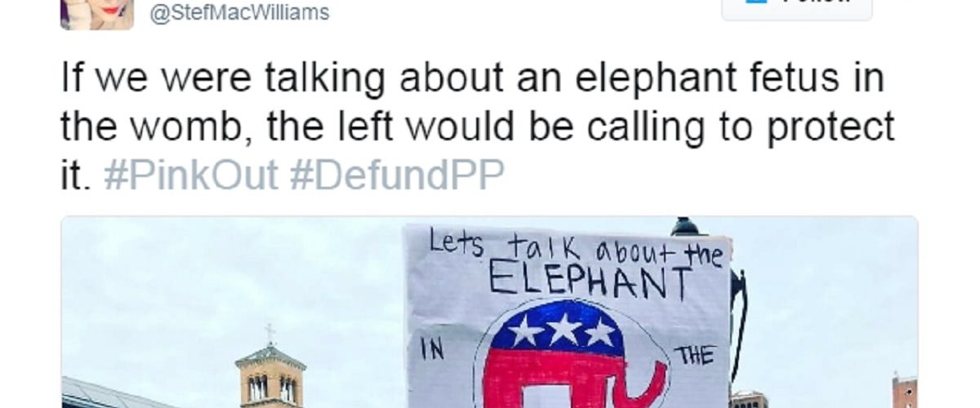Viewport: 980px width, 408px height.
Task: Open the tweet author's profile avatar
Action: (x=96, y=13)
